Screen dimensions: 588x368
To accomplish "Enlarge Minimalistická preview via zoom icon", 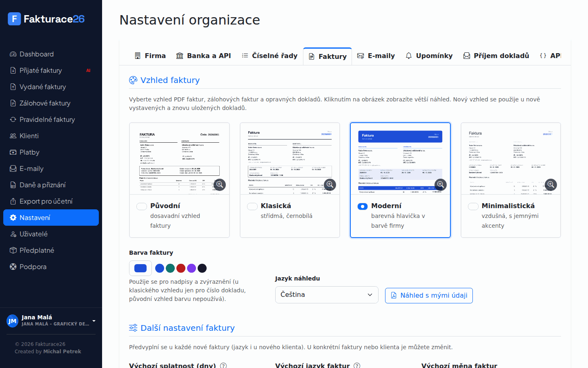I will pyautogui.click(x=551, y=184).
